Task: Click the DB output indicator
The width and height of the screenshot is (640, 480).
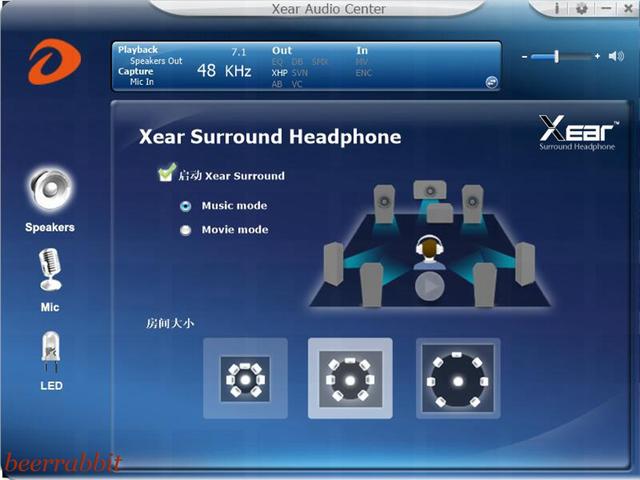Action: tap(298, 62)
